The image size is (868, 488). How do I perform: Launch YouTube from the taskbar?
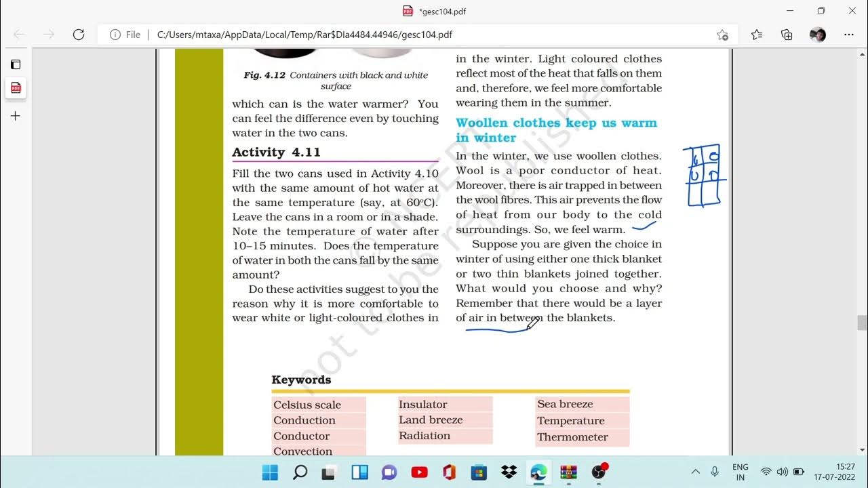click(x=419, y=472)
